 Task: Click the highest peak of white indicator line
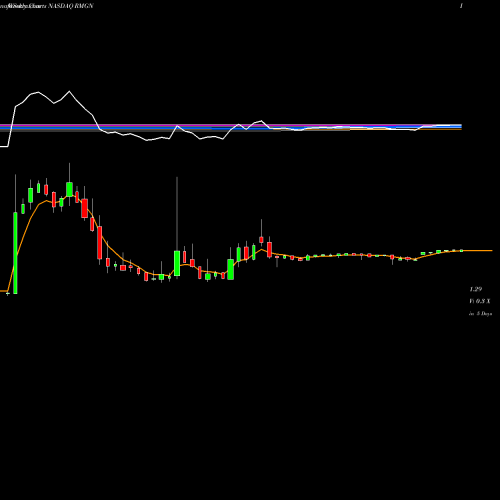coord(69,91)
